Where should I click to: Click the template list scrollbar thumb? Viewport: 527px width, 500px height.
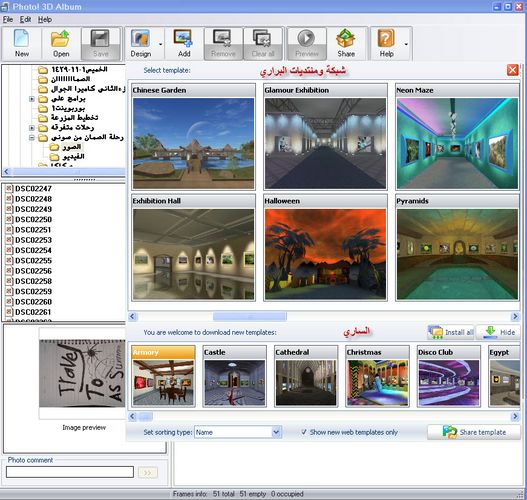(x=250, y=316)
